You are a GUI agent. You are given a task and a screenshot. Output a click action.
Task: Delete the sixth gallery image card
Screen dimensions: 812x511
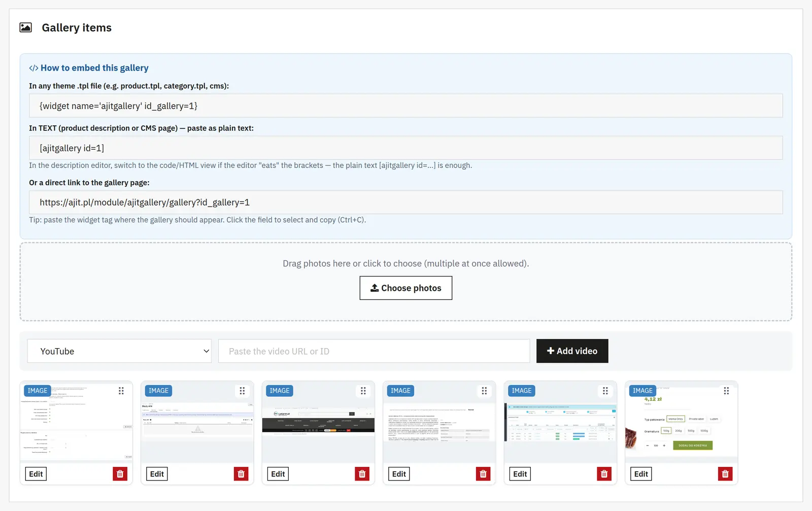[x=725, y=474]
